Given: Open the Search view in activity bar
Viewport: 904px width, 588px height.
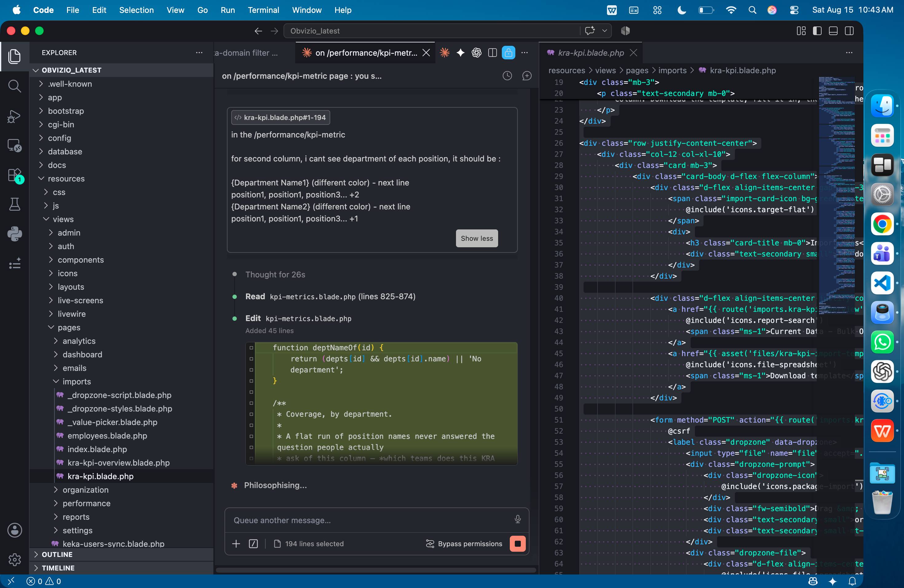Looking at the screenshot, I should [14, 86].
